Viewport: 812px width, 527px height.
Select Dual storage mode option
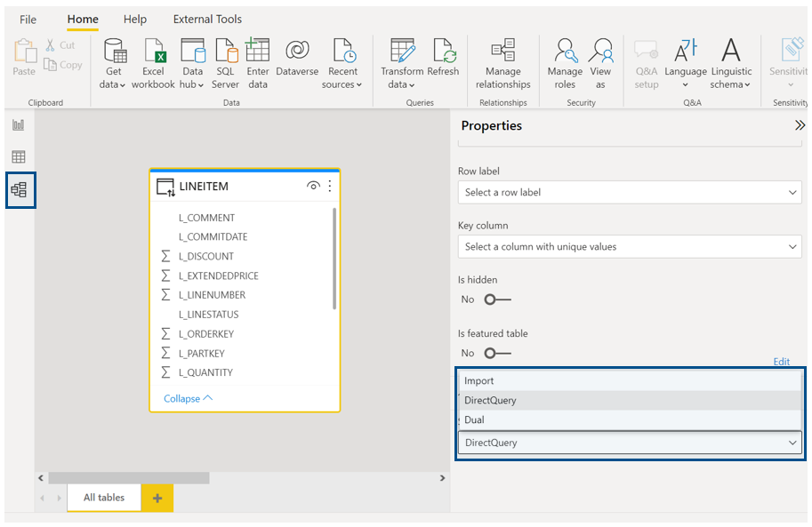(x=630, y=419)
